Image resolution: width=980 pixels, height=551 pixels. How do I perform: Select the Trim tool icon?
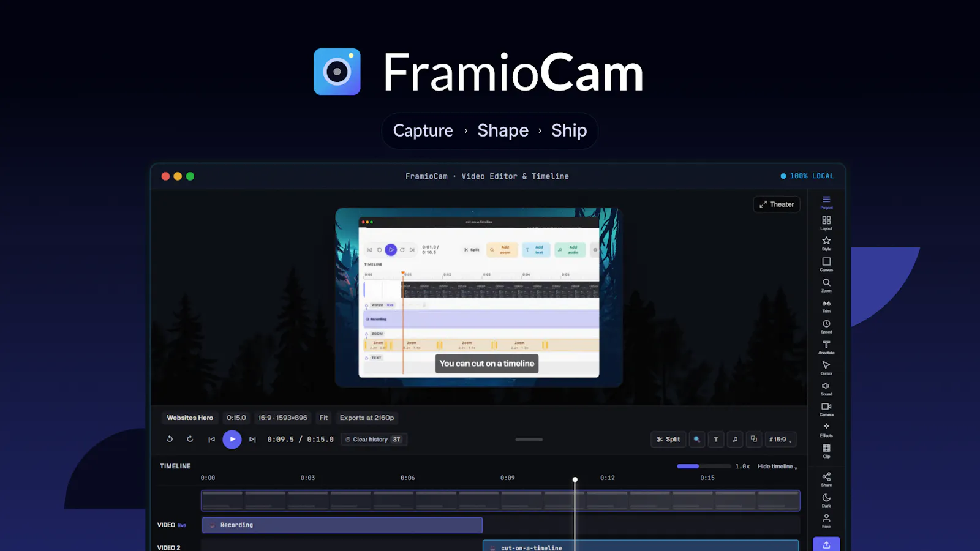click(x=826, y=306)
